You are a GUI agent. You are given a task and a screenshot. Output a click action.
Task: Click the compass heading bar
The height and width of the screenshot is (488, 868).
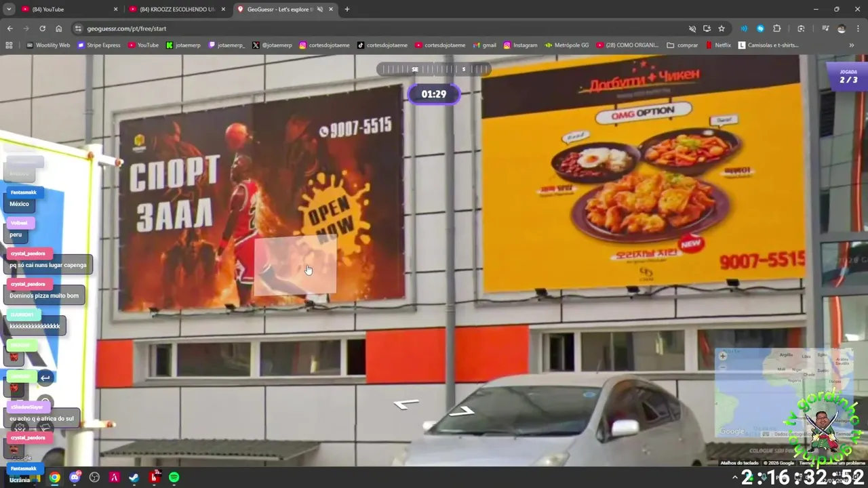434,69
